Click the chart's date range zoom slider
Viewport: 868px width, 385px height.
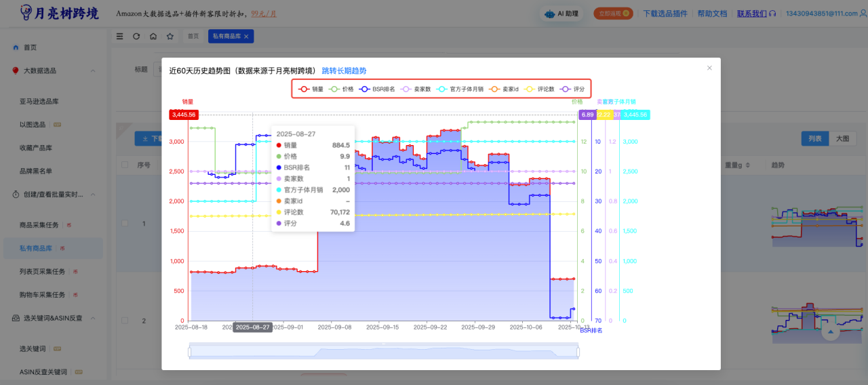pyautogui.click(x=383, y=352)
